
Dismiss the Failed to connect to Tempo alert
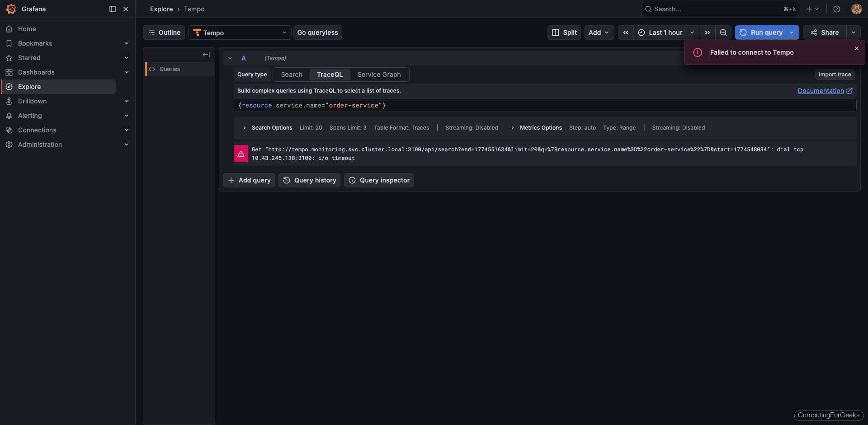pyautogui.click(x=856, y=48)
